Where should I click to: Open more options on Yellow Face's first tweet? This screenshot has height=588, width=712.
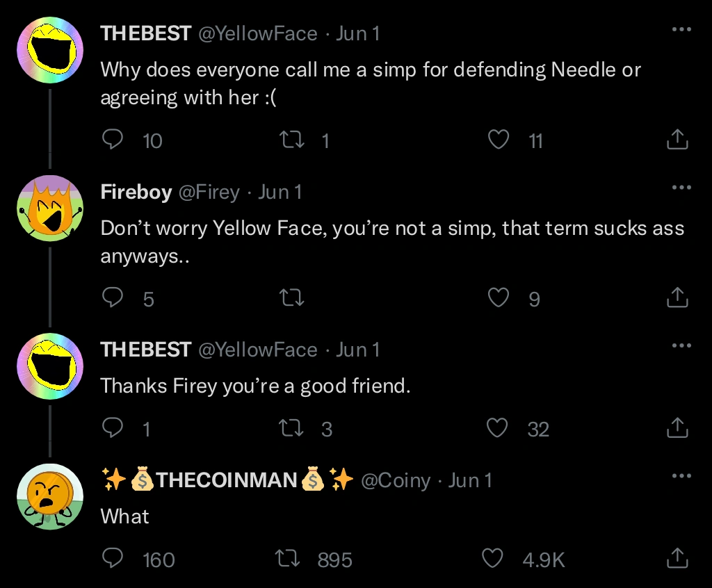pyautogui.click(x=681, y=29)
